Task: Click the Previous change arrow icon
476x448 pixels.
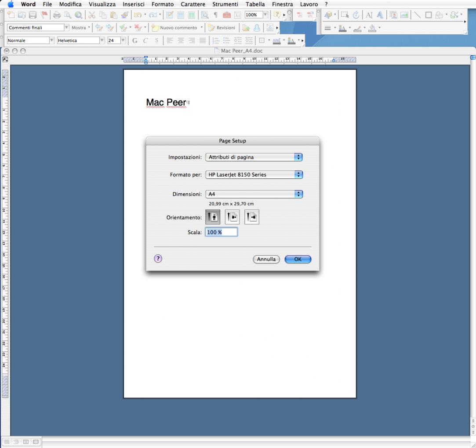Action: coord(98,28)
